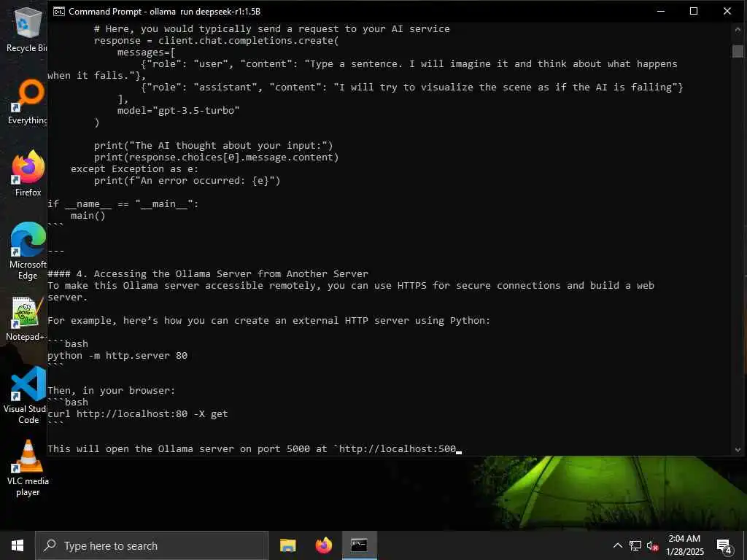Click the Command Prompt vertical scrollbar thumb

point(738,51)
